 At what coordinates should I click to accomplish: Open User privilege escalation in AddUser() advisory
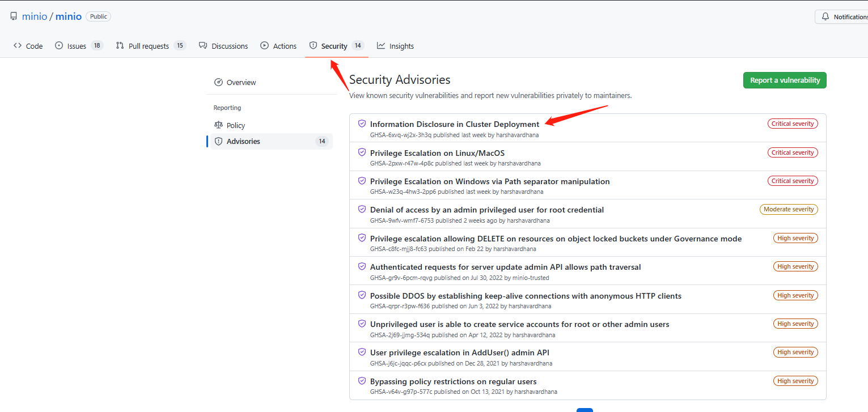click(460, 352)
